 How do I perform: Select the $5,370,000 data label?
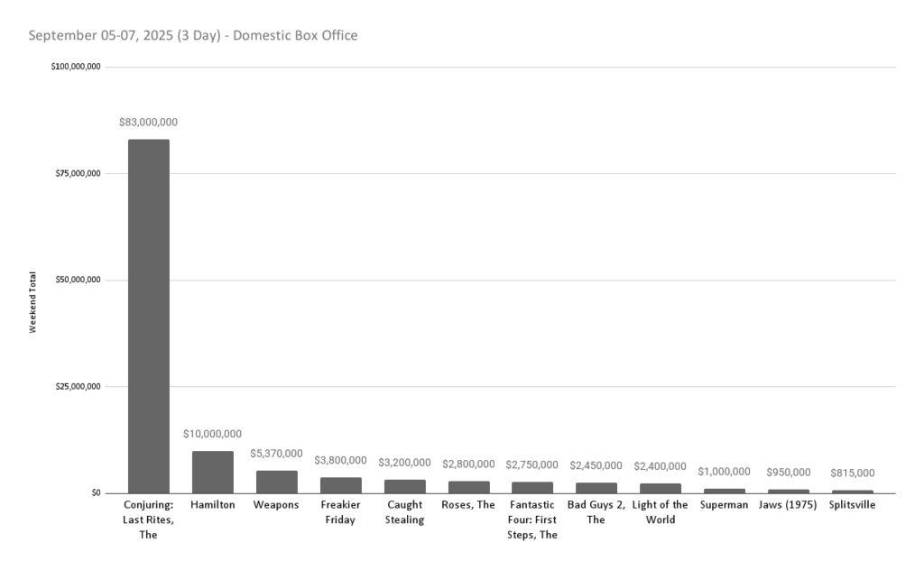[x=276, y=454]
